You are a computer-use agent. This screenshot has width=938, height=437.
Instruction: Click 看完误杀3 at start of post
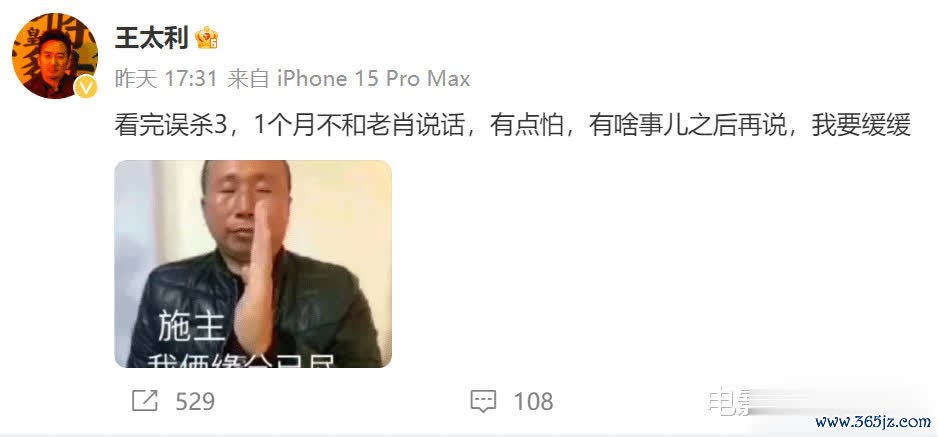[x=170, y=126]
